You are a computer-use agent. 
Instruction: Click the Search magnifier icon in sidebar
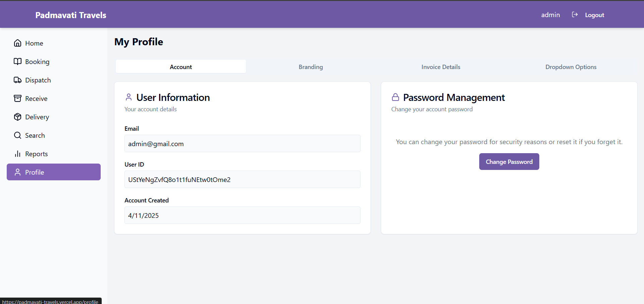pyautogui.click(x=17, y=135)
